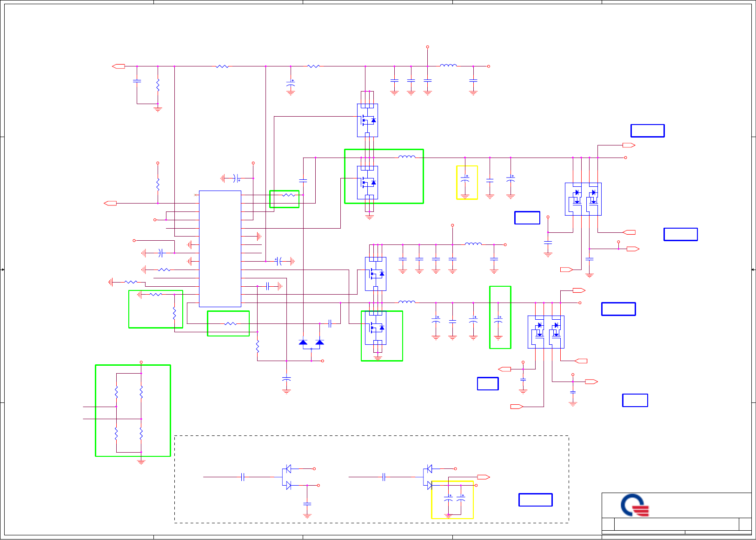This screenshot has height=540, width=756.
Task: Select the right dual-diode symbol in the dashed box
Action: click(x=429, y=477)
